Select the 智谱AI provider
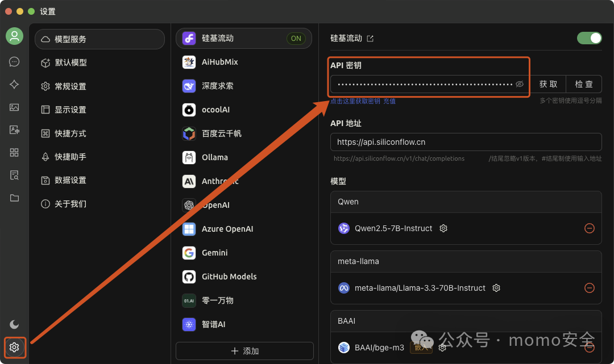The width and height of the screenshot is (614, 364). point(243,324)
